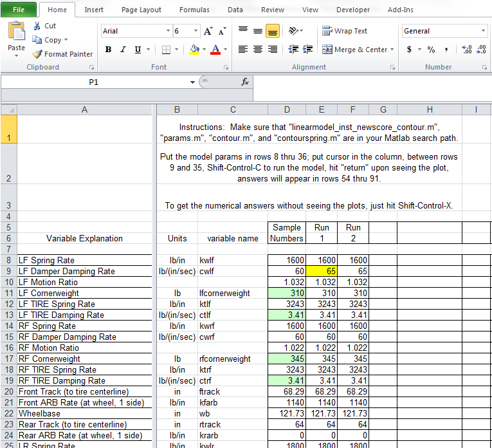Image resolution: width=492 pixels, height=448 pixels.
Task: Select row 9 header
Action: pyautogui.click(x=9, y=271)
